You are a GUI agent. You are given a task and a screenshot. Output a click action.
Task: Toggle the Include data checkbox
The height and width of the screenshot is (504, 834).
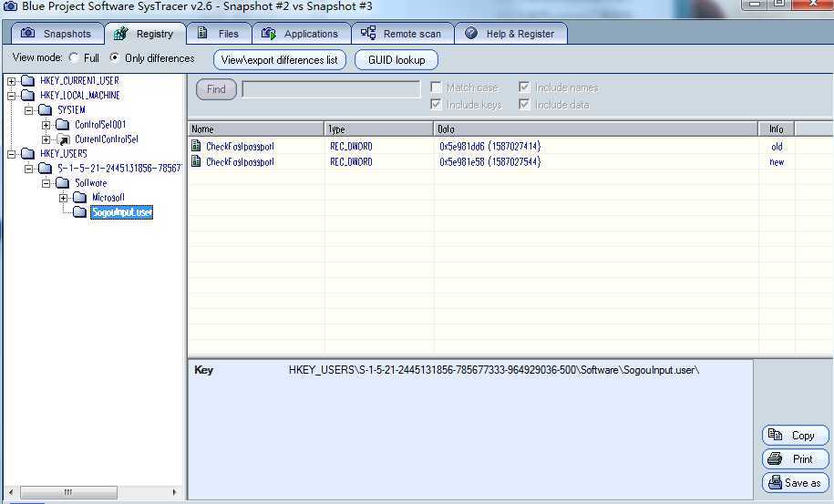click(524, 104)
